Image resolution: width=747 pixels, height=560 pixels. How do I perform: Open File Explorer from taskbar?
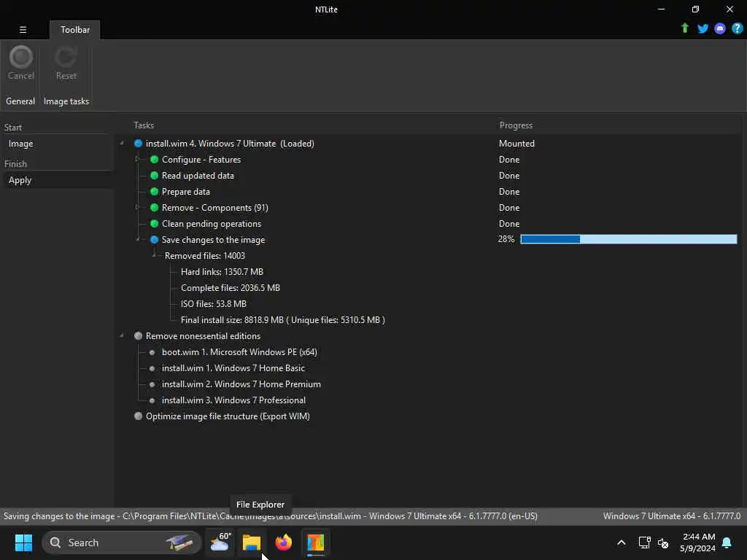252,542
